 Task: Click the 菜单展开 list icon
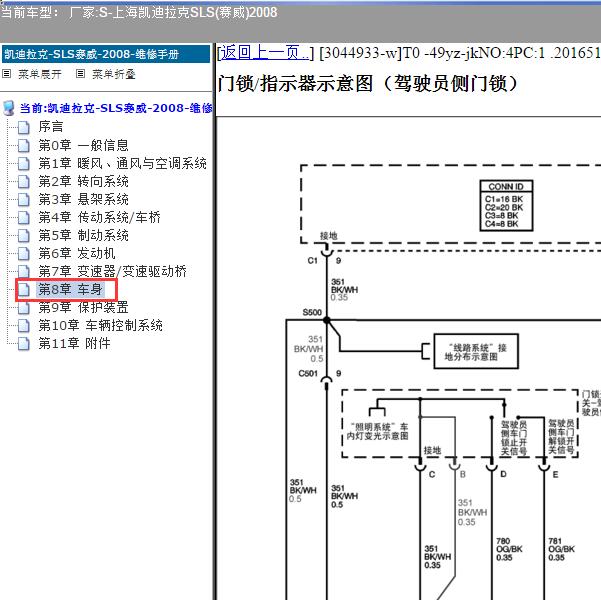pyautogui.click(x=7, y=74)
